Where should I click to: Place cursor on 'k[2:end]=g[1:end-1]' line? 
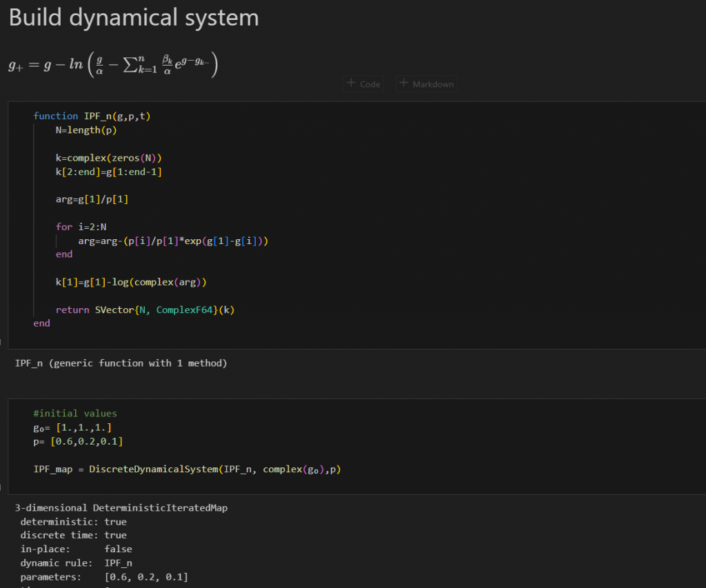click(109, 172)
